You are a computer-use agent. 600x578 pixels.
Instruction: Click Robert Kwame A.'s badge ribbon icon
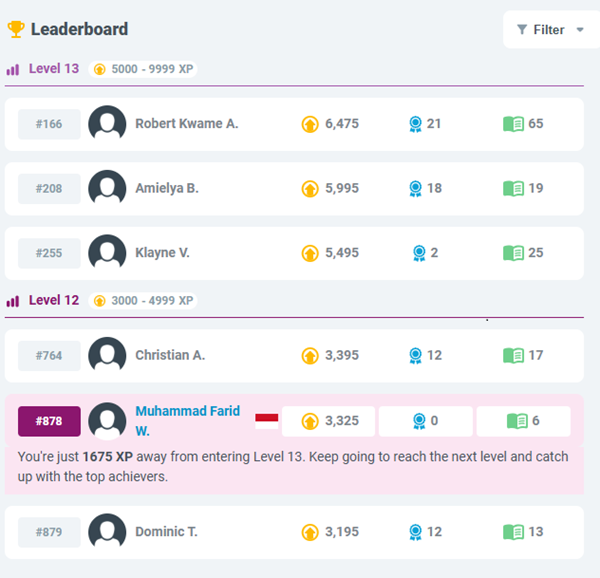(415, 124)
